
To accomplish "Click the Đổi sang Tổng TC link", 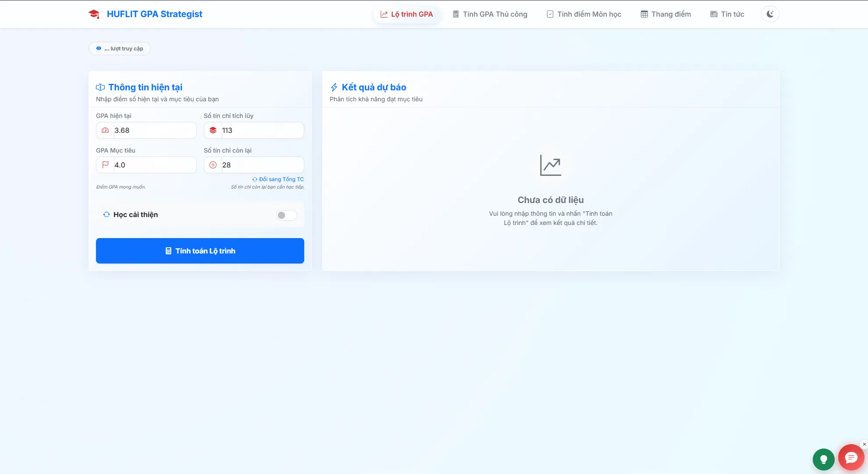I will point(278,179).
